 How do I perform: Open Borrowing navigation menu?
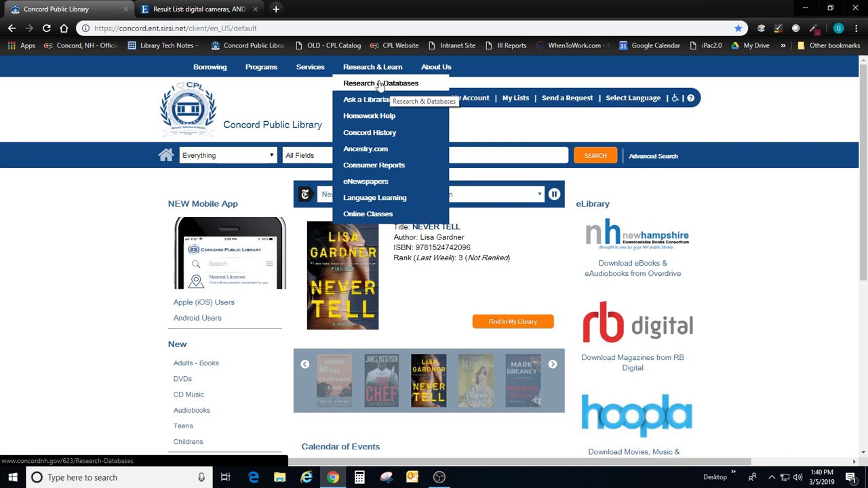pyautogui.click(x=210, y=67)
